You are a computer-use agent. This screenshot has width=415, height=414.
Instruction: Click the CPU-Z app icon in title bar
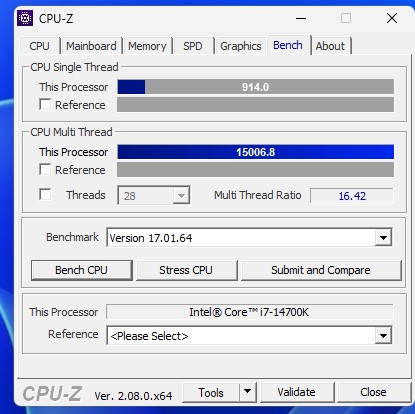(x=25, y=18)
